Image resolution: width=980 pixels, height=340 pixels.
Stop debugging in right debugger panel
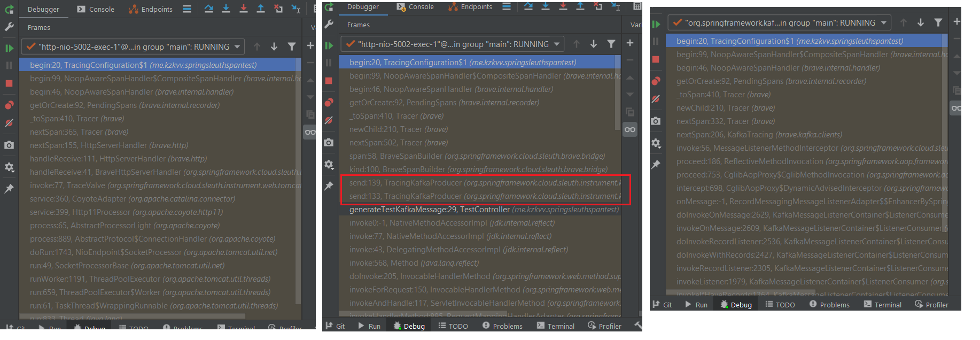pyautogui.click(x=656, y=59)
